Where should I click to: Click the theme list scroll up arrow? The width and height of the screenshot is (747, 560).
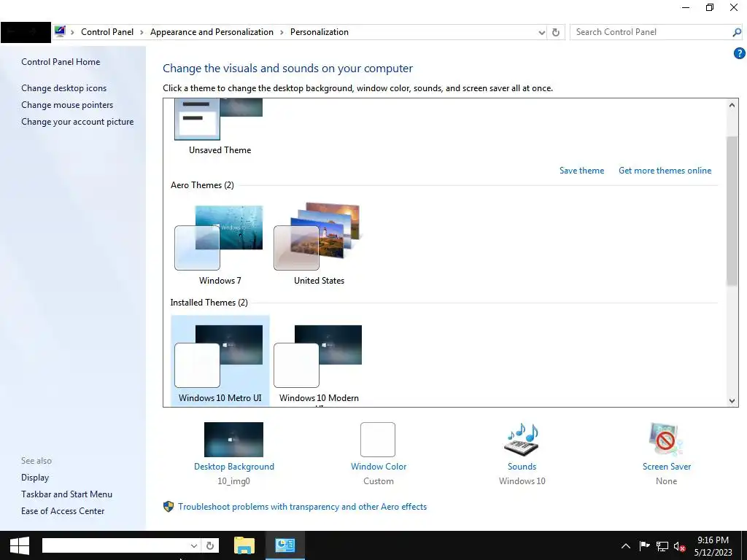click(x=732, y=105)
